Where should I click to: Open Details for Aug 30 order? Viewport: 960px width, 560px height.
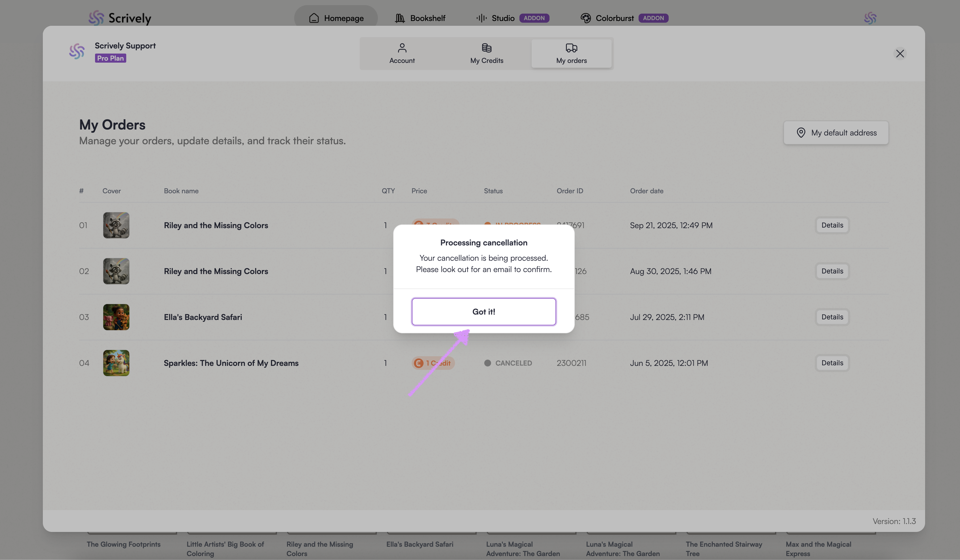(832, 271)
